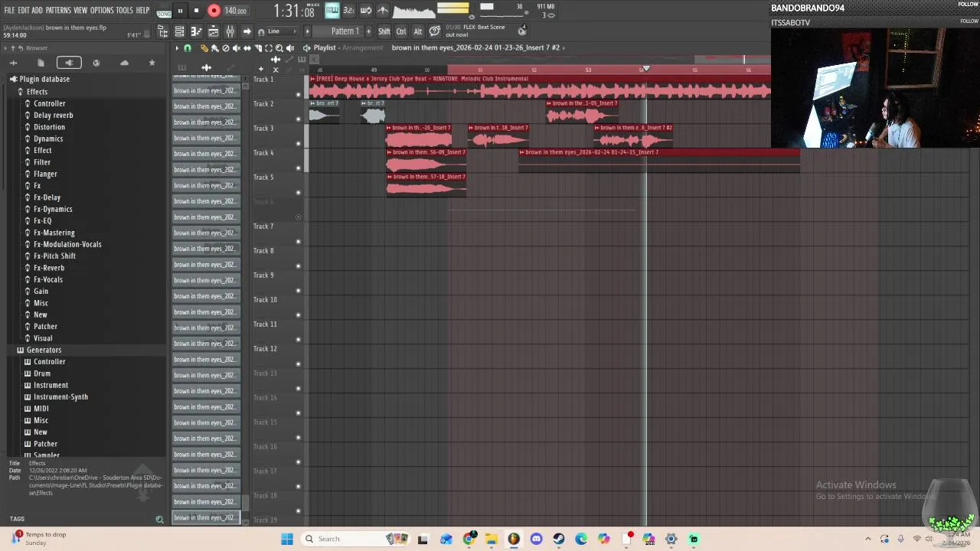This screenshot has height=551, width=980.
Task: Stop playback with the stop button
Action: (x=196, y=11)
